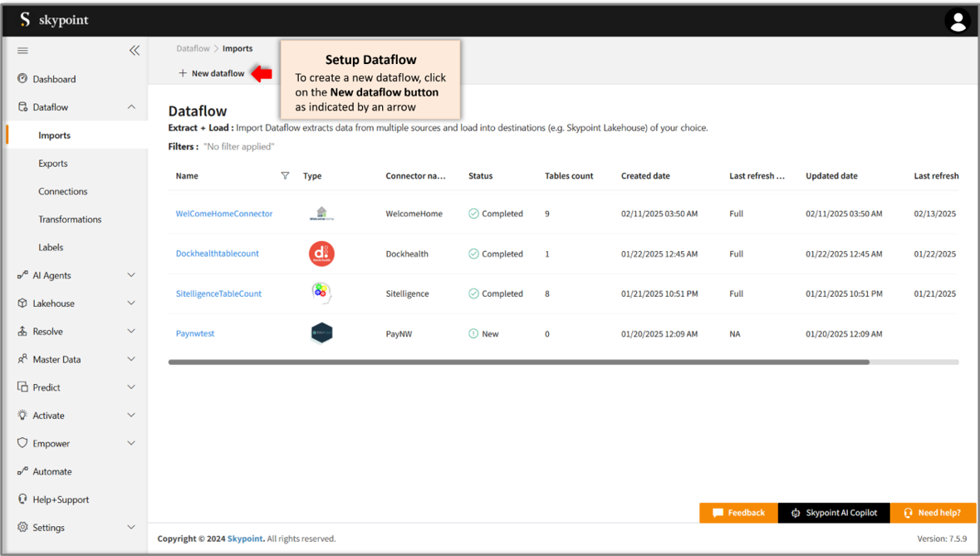This screenshot has height=556, width=980.
Task: Collapse the Dataflow sidebar section
Action: coord(131,107)
